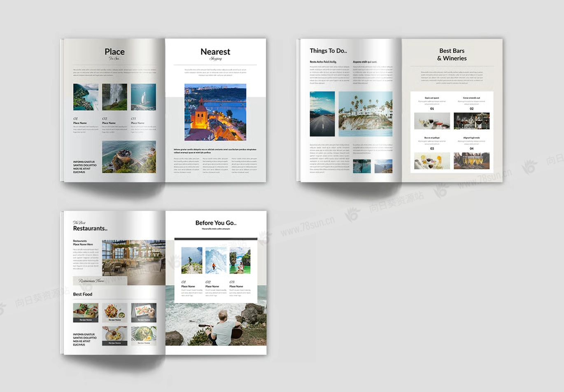Select the palm trees coastal hotel photo
Viewport: 564px width, 392px height.
tap(365, 114)
